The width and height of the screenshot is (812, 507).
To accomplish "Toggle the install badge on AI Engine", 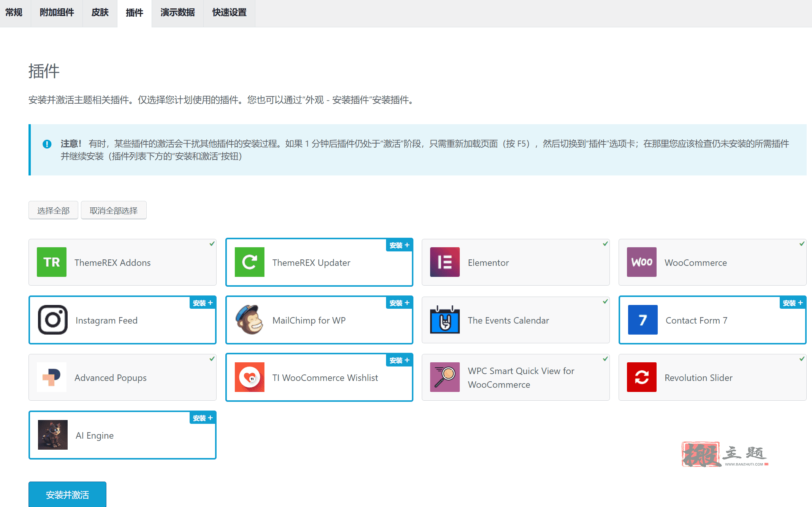I will [x=203, y=418].
